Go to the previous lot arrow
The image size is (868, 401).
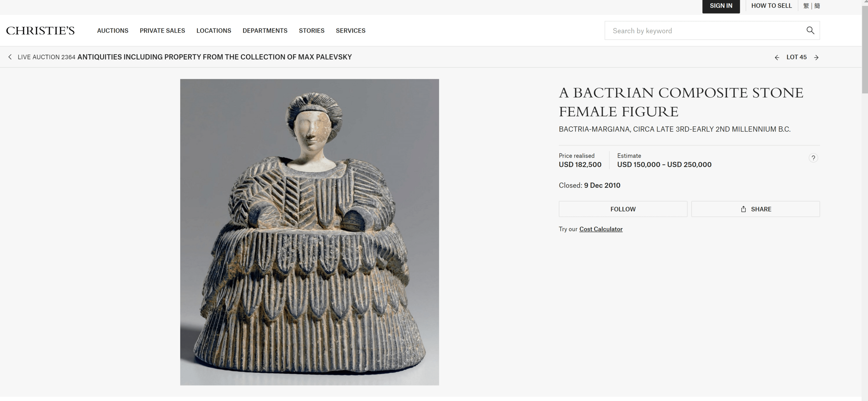click(777, 57)
